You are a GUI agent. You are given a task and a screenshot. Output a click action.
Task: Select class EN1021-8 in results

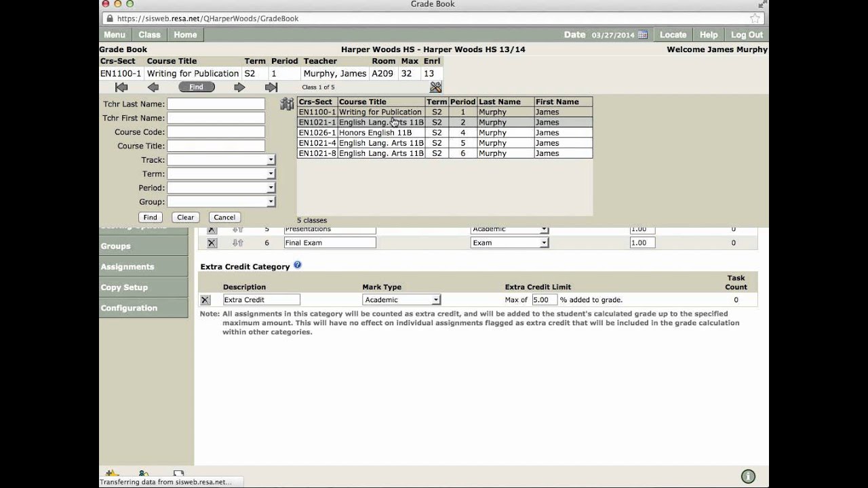[445, 153]
